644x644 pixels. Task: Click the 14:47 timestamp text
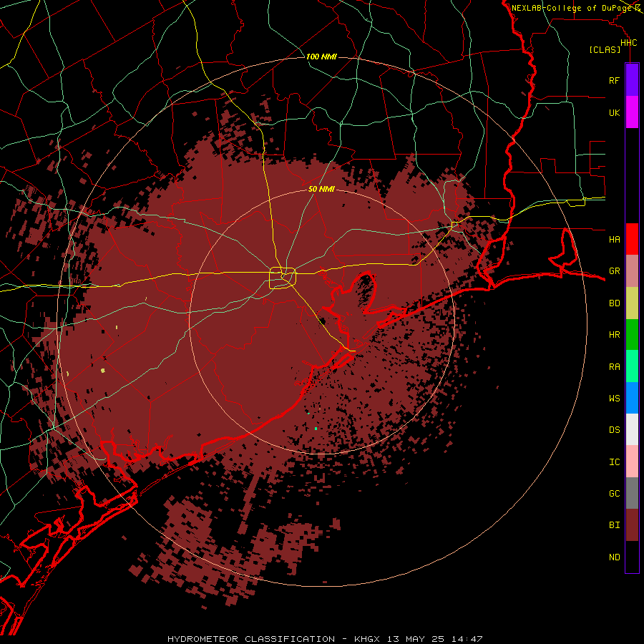pyautogui.click(x=467, y=639)
